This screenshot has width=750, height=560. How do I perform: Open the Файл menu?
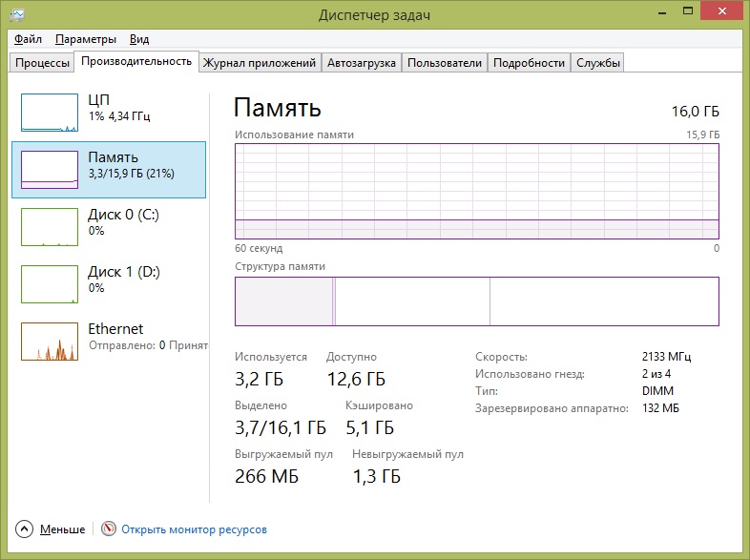pyautogui.click(x=29, y=39)
